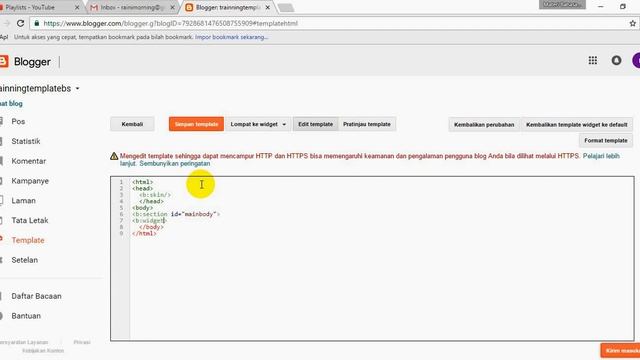Restore down the browser window
Viewport: 640px width, 360px height.
pos(622,7)
